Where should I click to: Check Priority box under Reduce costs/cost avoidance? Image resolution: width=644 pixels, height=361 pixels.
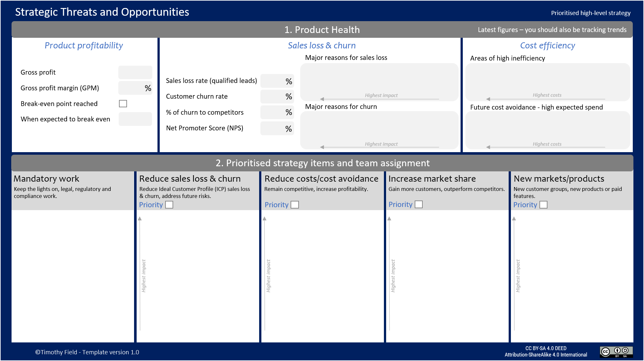tap(295, 205)
